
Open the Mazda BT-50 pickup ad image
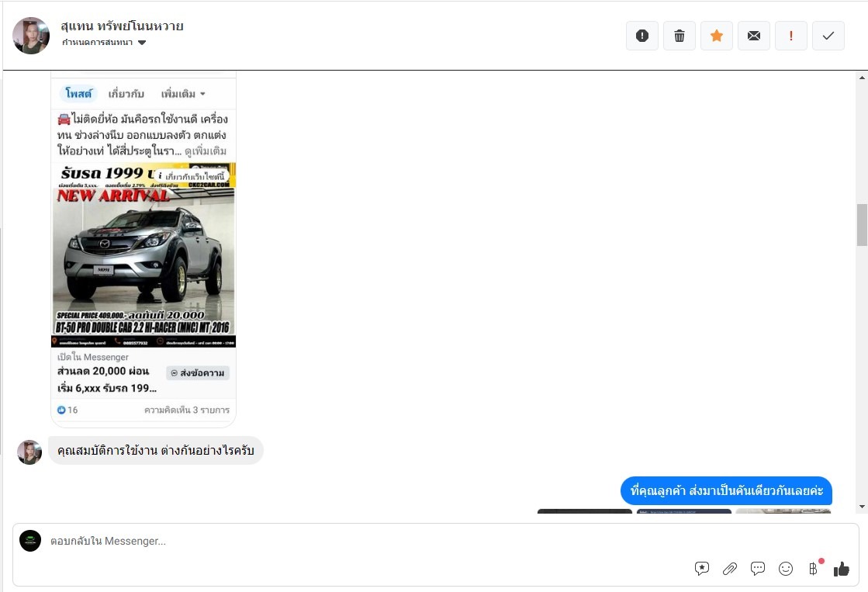144,254
